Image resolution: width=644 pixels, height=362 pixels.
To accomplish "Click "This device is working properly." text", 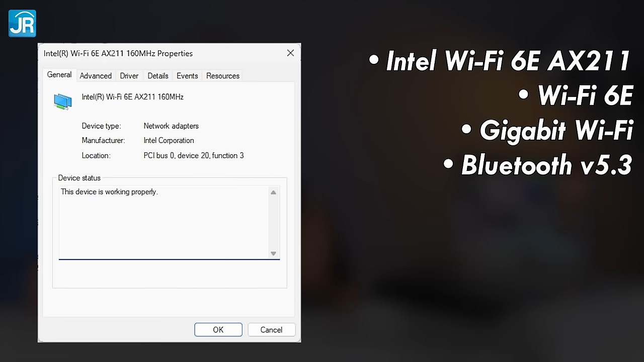I will 109,192.
